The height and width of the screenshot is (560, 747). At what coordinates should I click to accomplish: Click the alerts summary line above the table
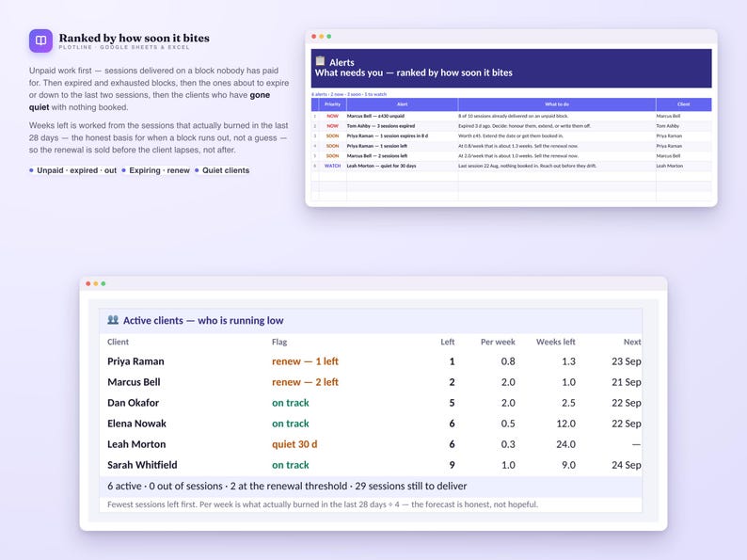(x=349, y=94)
